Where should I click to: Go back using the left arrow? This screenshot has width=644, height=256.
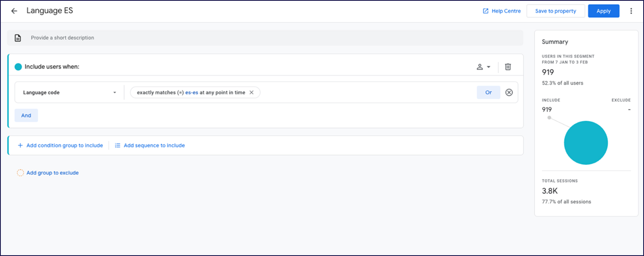pos(14,11)
